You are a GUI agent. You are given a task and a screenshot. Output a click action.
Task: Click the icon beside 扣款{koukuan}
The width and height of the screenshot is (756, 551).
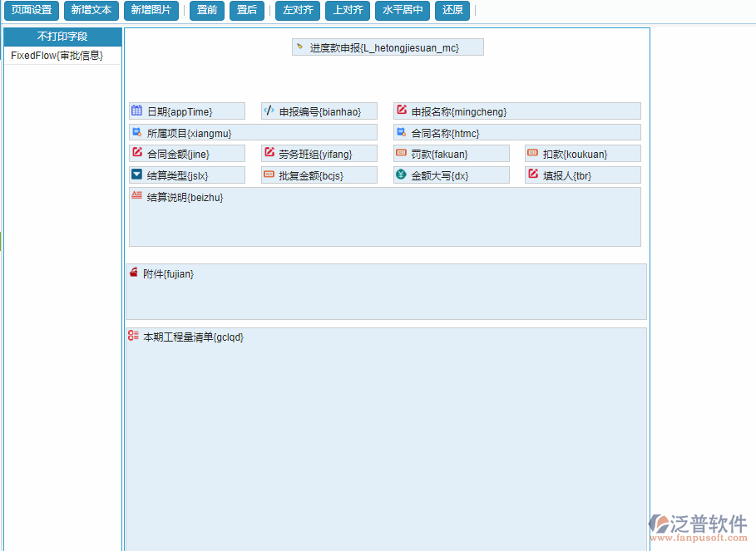tap(531, 153)
